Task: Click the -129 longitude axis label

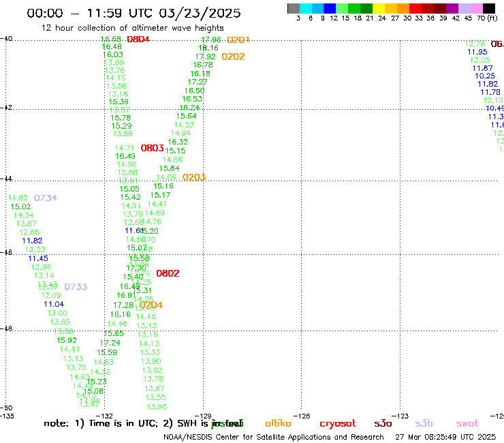Action: point(203,416)
